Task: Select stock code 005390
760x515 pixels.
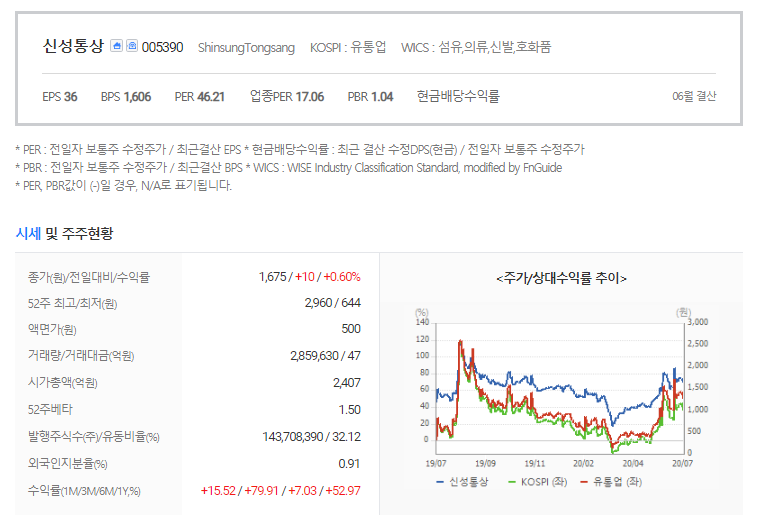Action: [x=162, y=47]
